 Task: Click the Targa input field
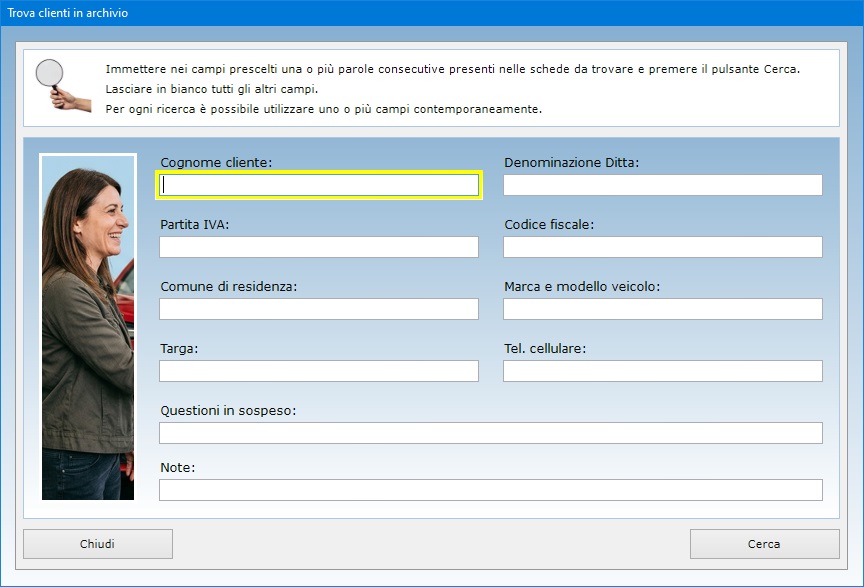pos(319,371)
